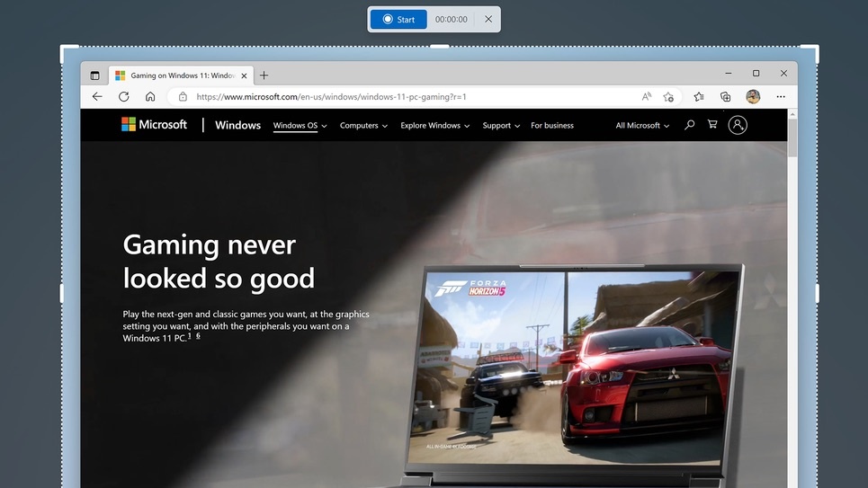Open the Edge settings ellipsis menu
The image size is (868, 488).
[781, 97]
